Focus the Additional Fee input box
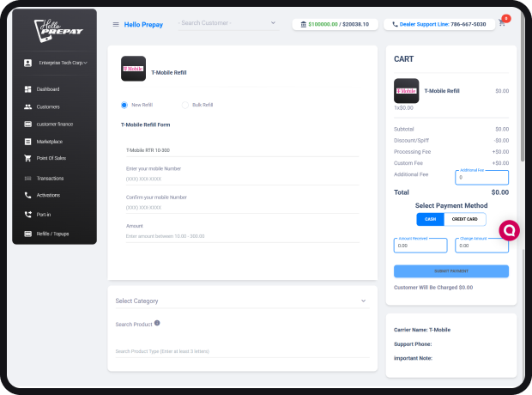Image resolution: width=532 pixels, height=395 pixels. pos(481,178)
